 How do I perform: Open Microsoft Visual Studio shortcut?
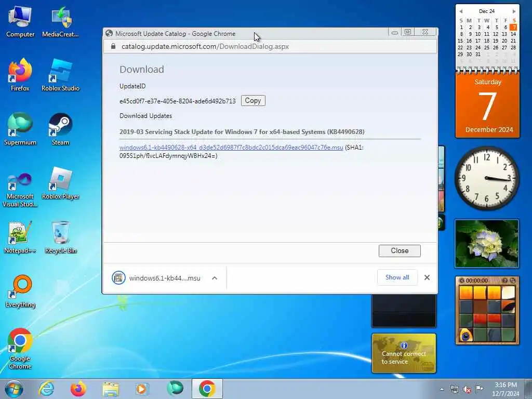pyautogui.click(x=20, y=190)
